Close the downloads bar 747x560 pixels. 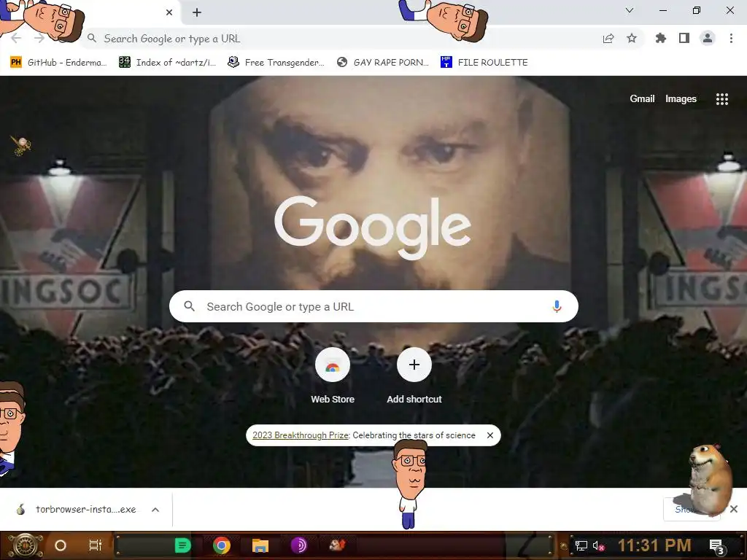click(x=734, y=509)
